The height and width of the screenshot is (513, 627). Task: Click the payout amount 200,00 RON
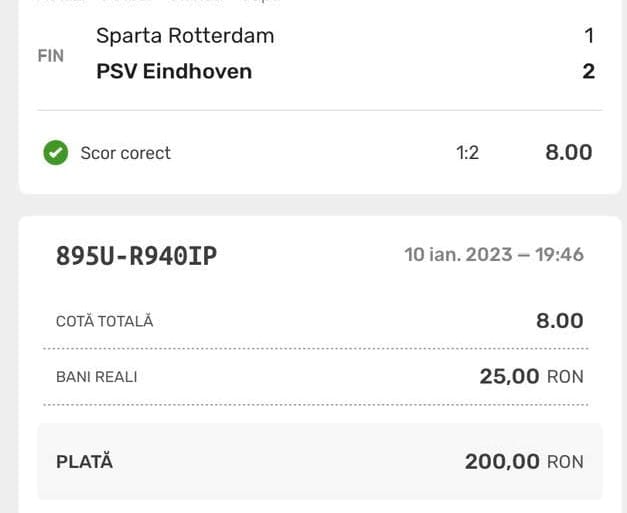pos(523,462)
